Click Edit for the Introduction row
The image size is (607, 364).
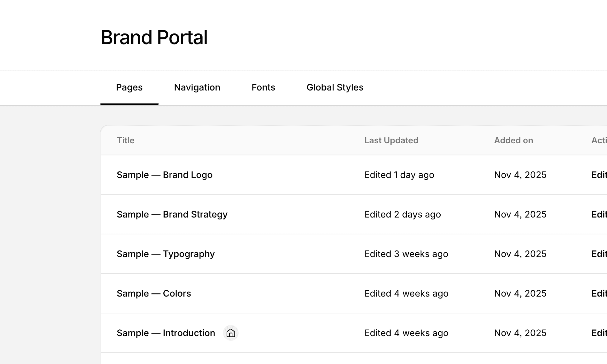click(599, 333)
